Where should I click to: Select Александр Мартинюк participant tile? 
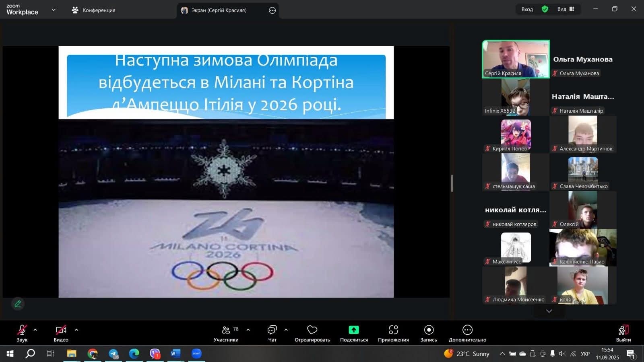click(x=583, y=135)
